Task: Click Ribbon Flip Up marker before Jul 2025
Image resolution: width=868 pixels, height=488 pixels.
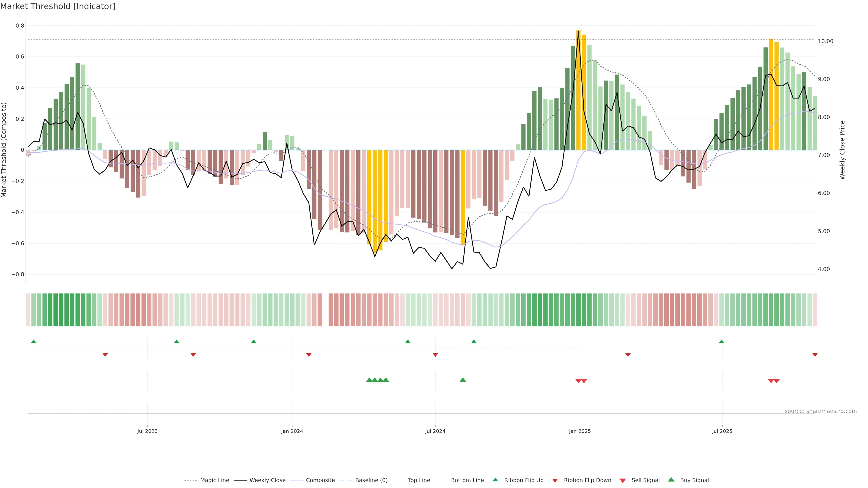Action: click(x=722, y=342)
